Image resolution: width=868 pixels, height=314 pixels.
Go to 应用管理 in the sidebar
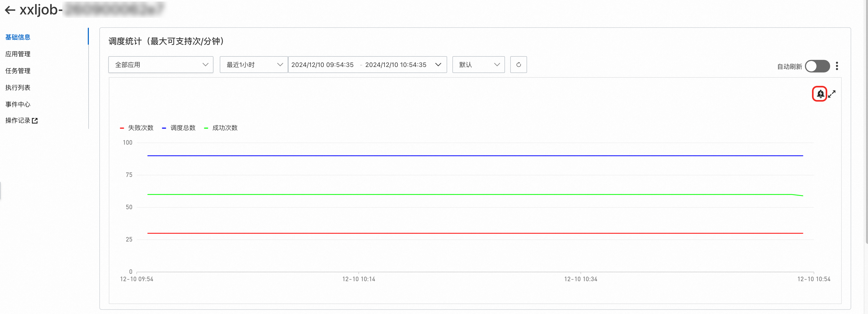tap(18, 54)
